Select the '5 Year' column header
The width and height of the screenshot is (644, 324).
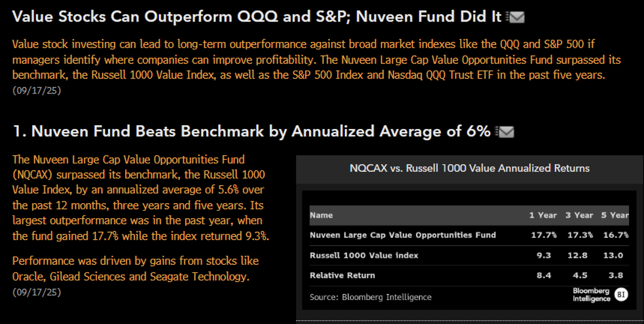(x=615, y=215)
